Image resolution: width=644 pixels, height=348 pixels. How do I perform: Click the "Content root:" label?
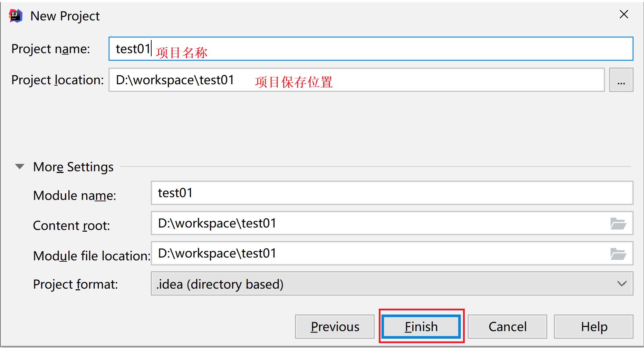[71, 226]
